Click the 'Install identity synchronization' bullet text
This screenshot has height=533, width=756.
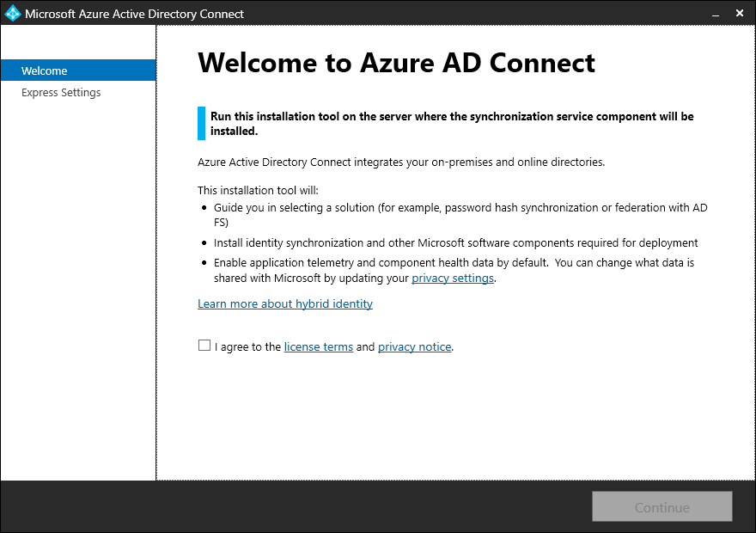pyautogui.click(x=455, y=242)
